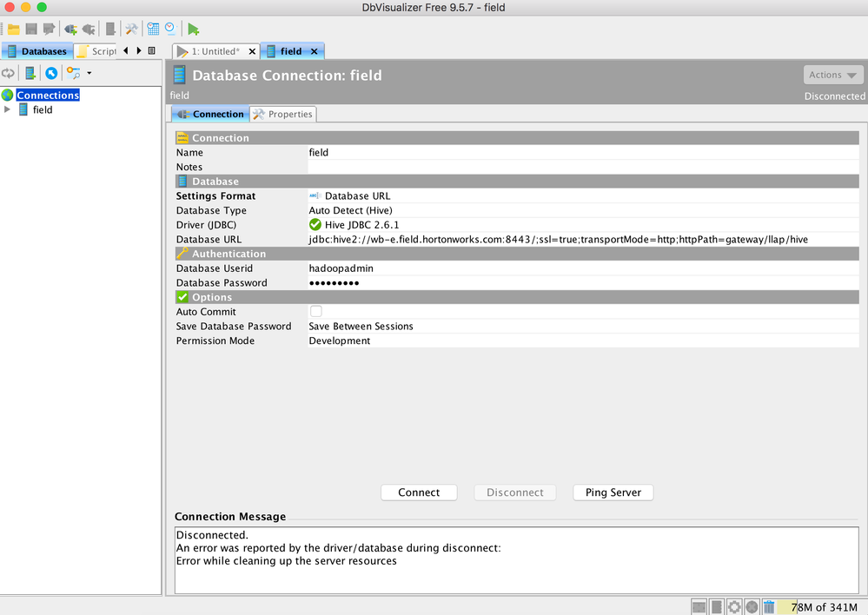This screenshot has height=615, width=868.
Task: Click into the empty Notes field
Action: tap(584, 167)
